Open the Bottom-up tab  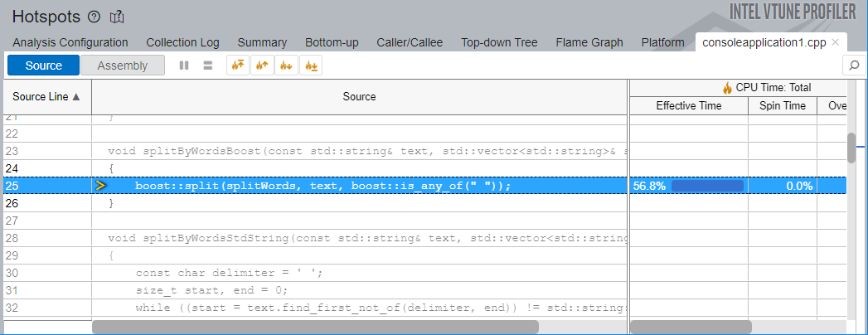(332, 42)
